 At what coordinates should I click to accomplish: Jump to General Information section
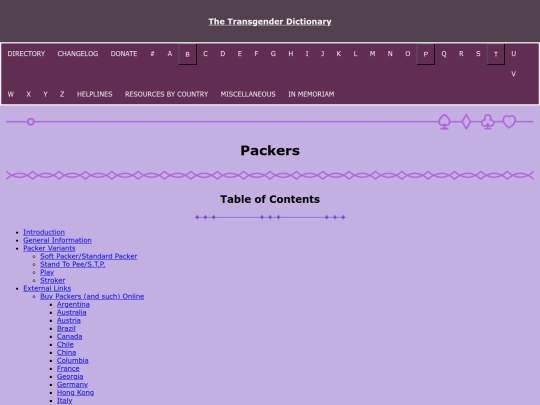57,240
